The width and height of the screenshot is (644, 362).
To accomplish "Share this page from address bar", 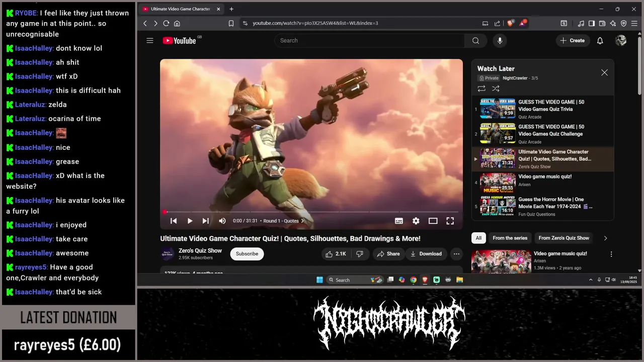I will click(497, 23).
